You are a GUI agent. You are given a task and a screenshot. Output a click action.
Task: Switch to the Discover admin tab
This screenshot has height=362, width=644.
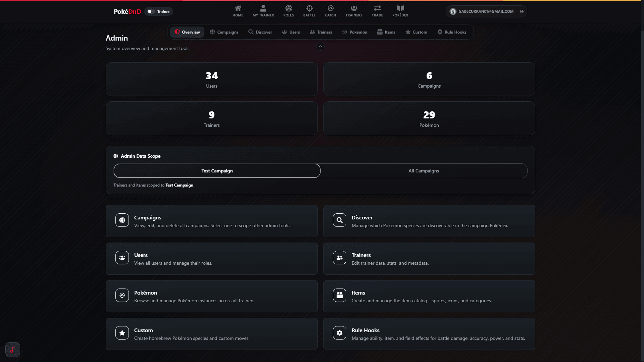click(260, 32)
